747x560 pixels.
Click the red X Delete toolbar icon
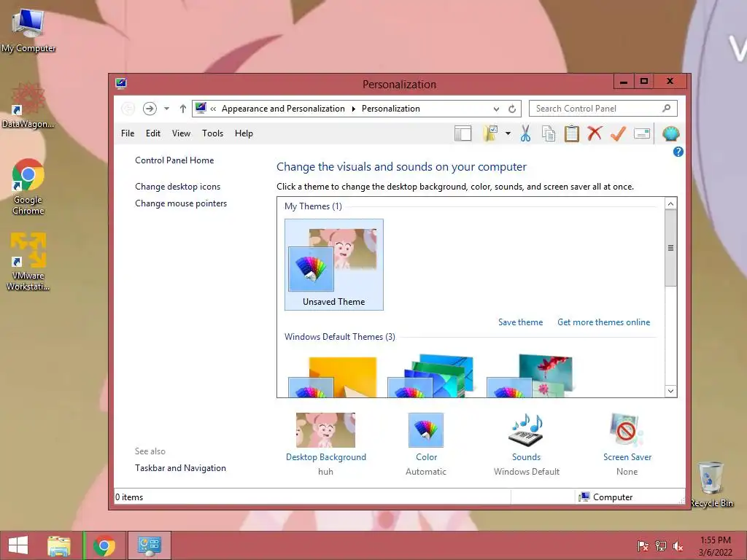pos(595,134)
